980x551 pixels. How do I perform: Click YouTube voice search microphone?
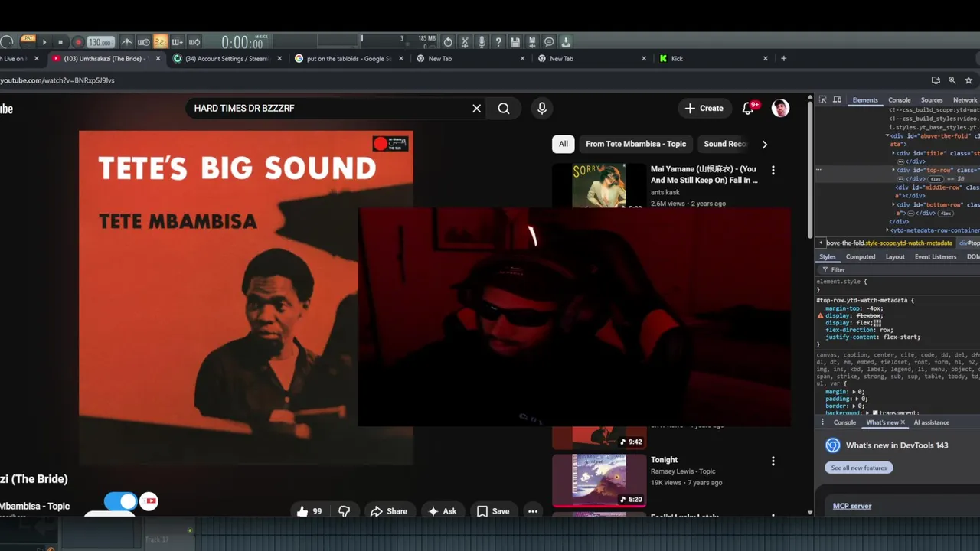pyautogui.click(x=542, y=109)
